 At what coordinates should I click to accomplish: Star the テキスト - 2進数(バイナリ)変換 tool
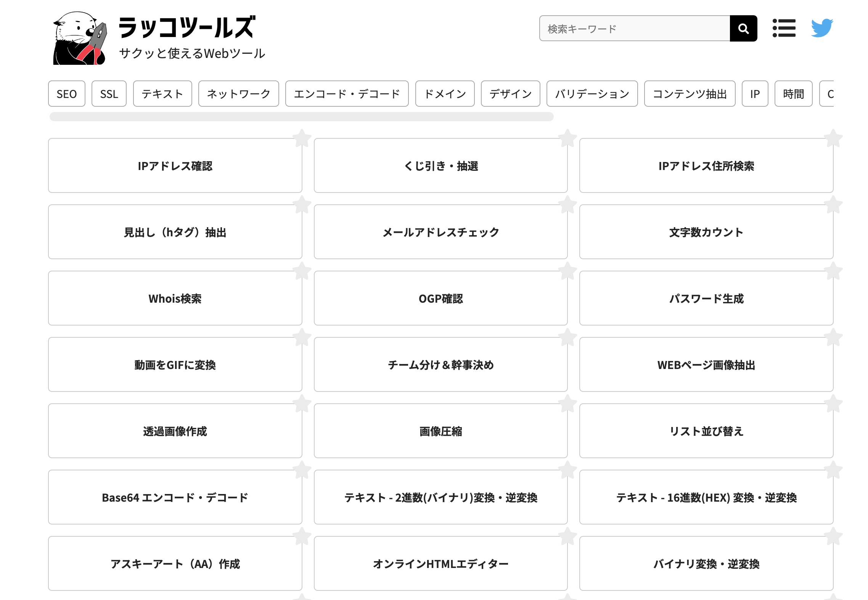(567, 470)
